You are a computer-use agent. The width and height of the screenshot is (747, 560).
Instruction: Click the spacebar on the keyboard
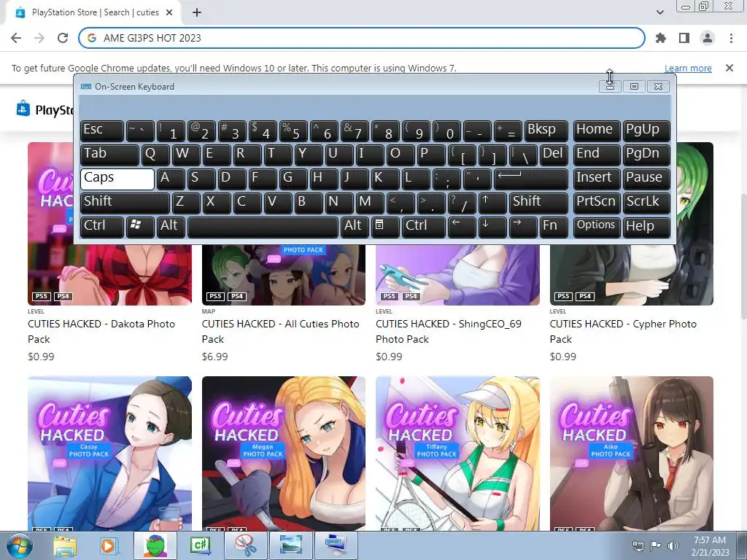coord(263,227)
